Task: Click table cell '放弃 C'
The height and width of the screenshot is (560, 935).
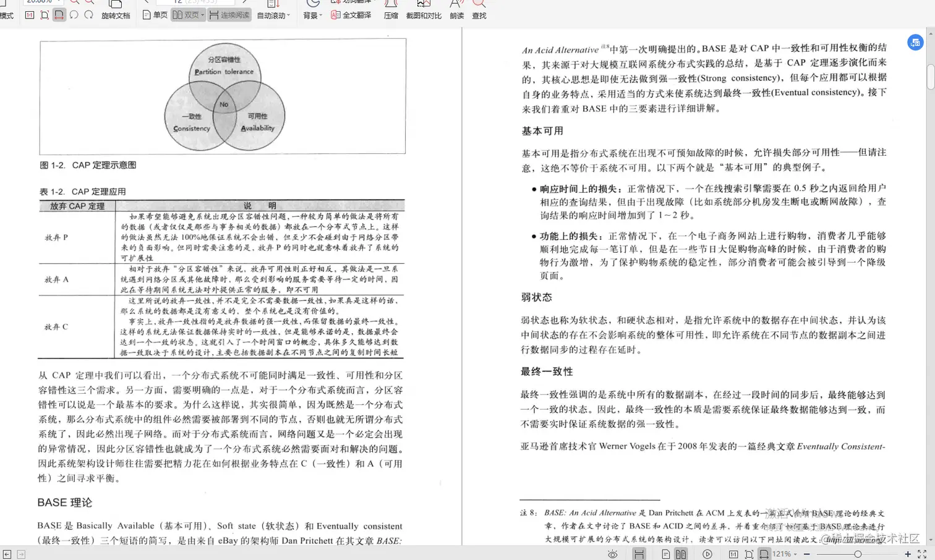Action: pos(56,326)
